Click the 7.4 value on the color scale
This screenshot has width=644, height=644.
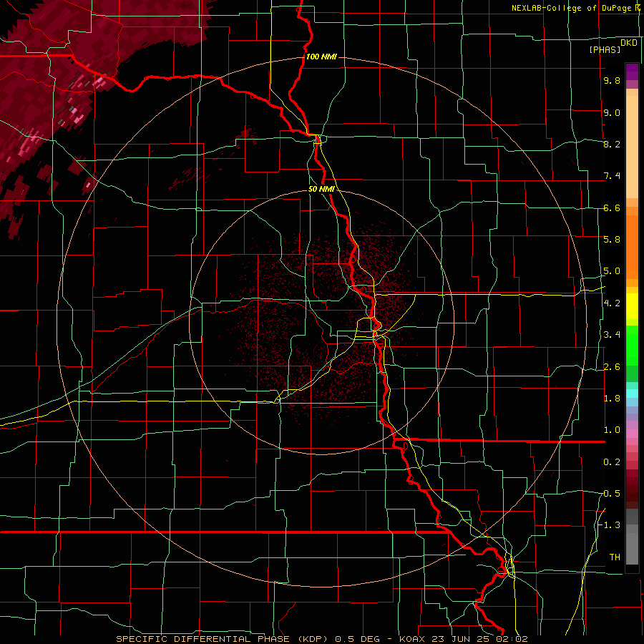(612, 176)
